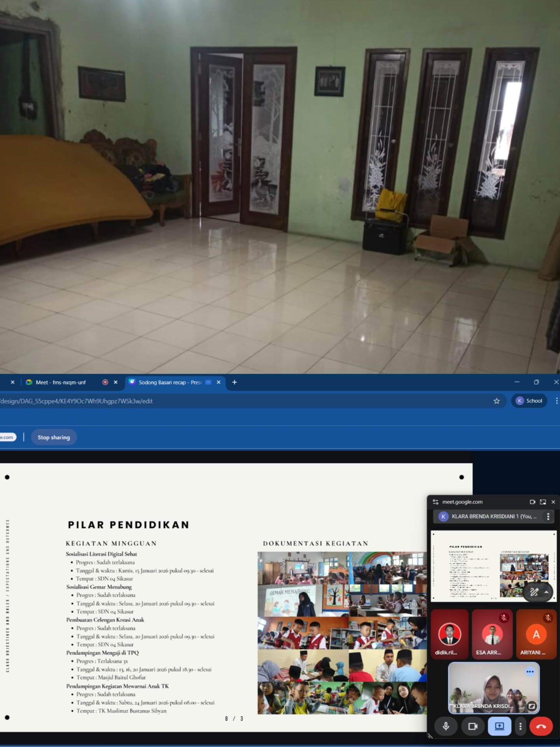560x747 pixels.
Task: Hang up with the red call button
Action: (x=541, y=726)
